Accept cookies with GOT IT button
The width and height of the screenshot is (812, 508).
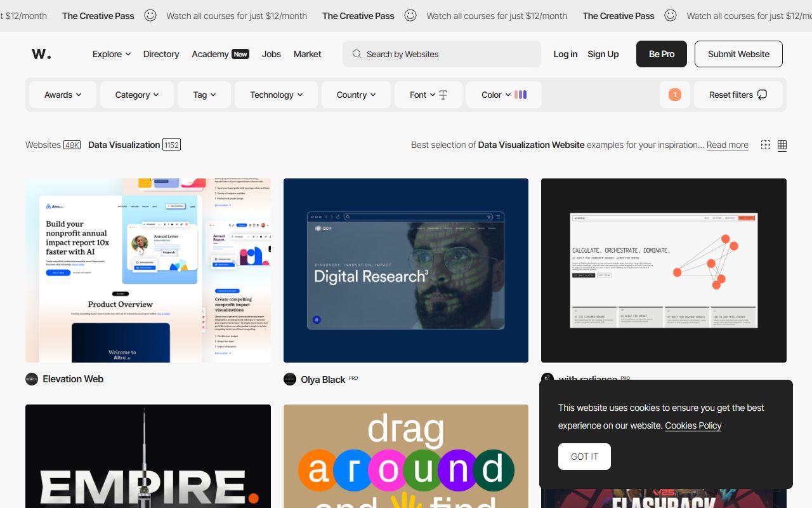tap(584, 457)
